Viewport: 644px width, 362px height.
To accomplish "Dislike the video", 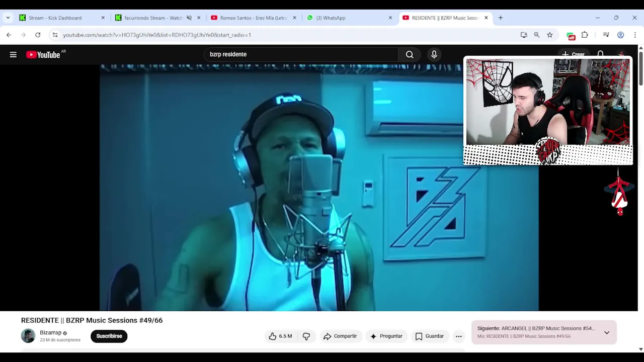I will coord(306,336).
